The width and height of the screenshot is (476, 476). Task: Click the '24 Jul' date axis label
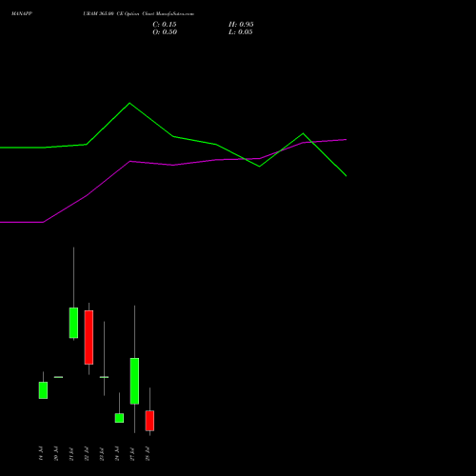pos(117,453)
